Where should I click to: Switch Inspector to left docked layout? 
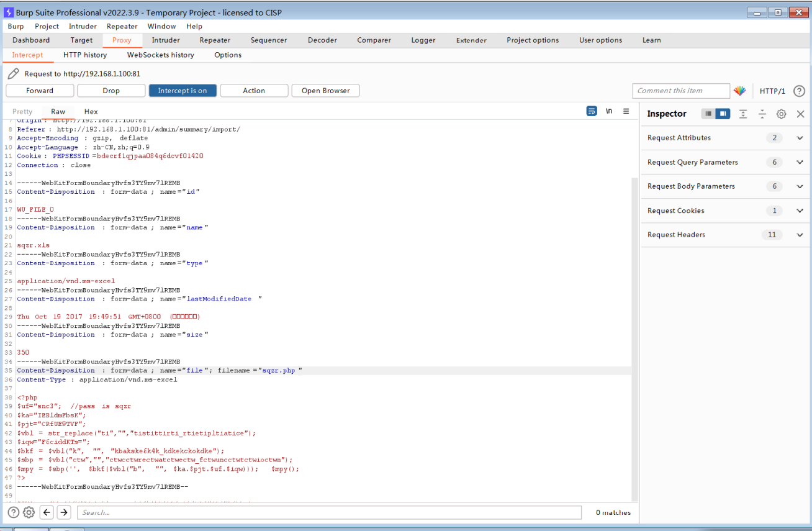pyautogui.click(x=708, y=114)
